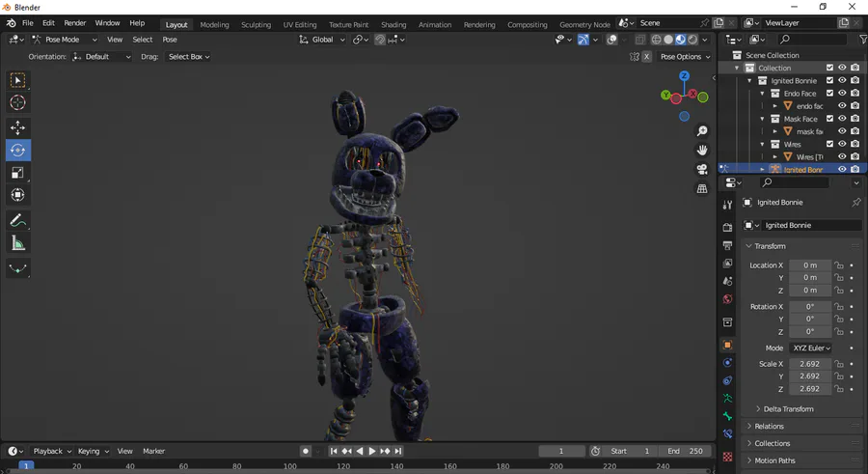Select the Breakdowner pose tool

17,269
